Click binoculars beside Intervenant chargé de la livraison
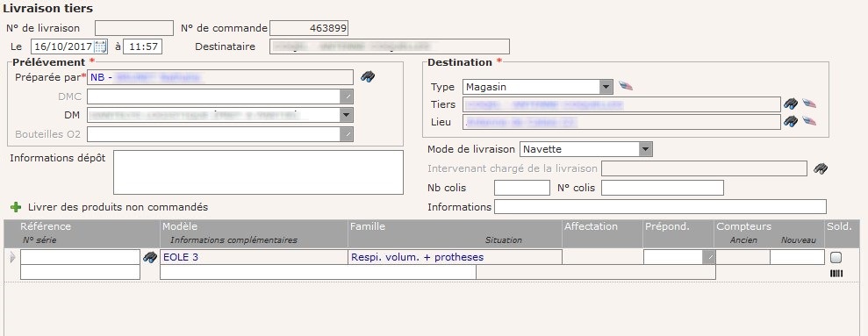Viewport: 868px width, 336px height. pos(821,168)
